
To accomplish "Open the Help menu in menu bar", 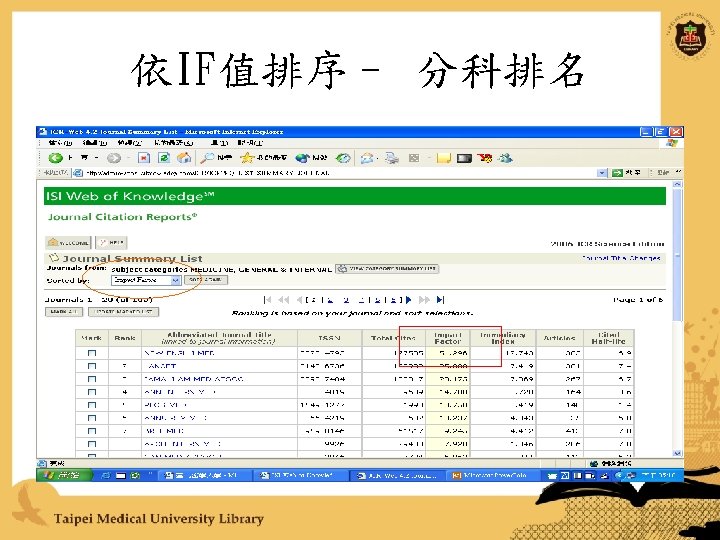I will (x=250, y=143).
